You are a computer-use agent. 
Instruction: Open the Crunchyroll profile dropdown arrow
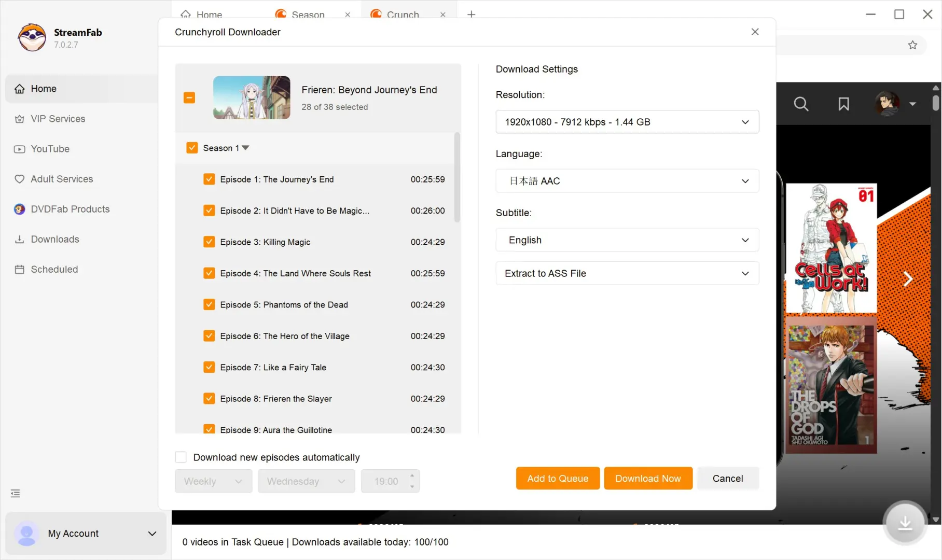(x=912, y=104)
